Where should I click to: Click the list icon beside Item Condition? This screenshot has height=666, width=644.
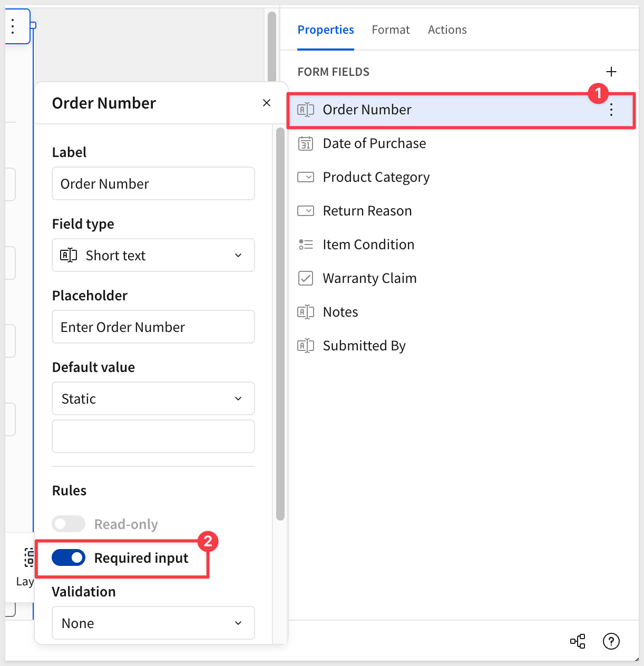(306, 244)
